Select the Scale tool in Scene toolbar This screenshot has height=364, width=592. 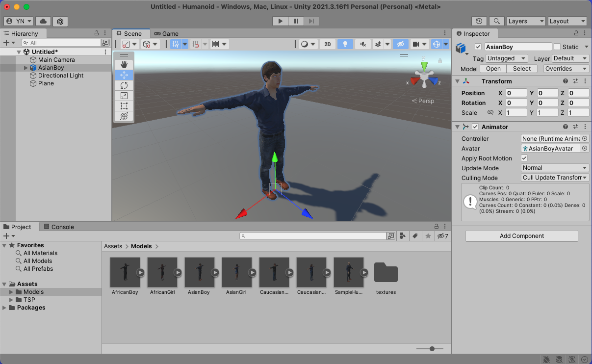point(124,96)
